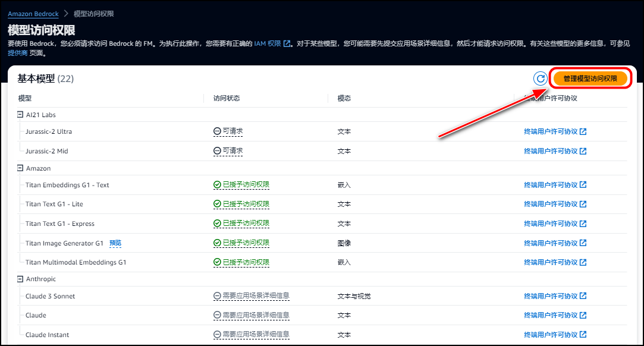Open Jurassic-2 Mid 终端用户许可协议 link

click(555, 151)
